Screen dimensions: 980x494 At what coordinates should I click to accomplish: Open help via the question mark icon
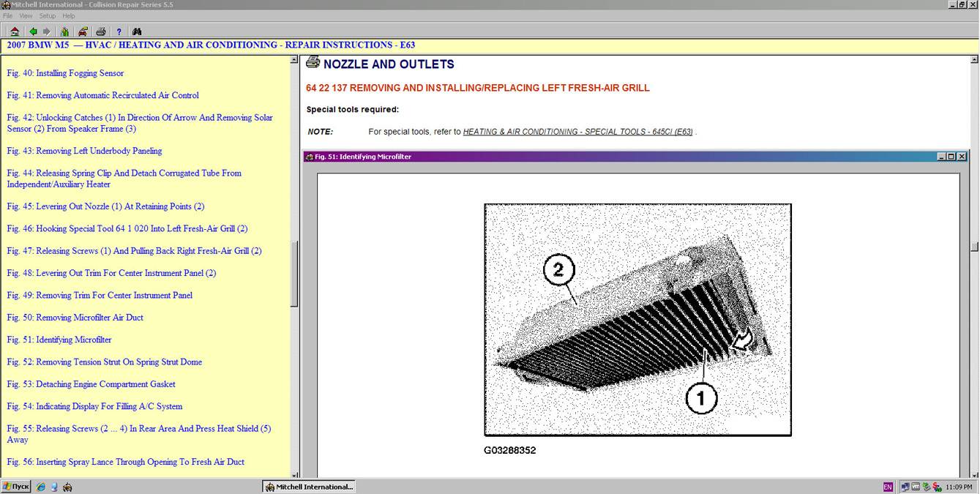pos(119,31)
